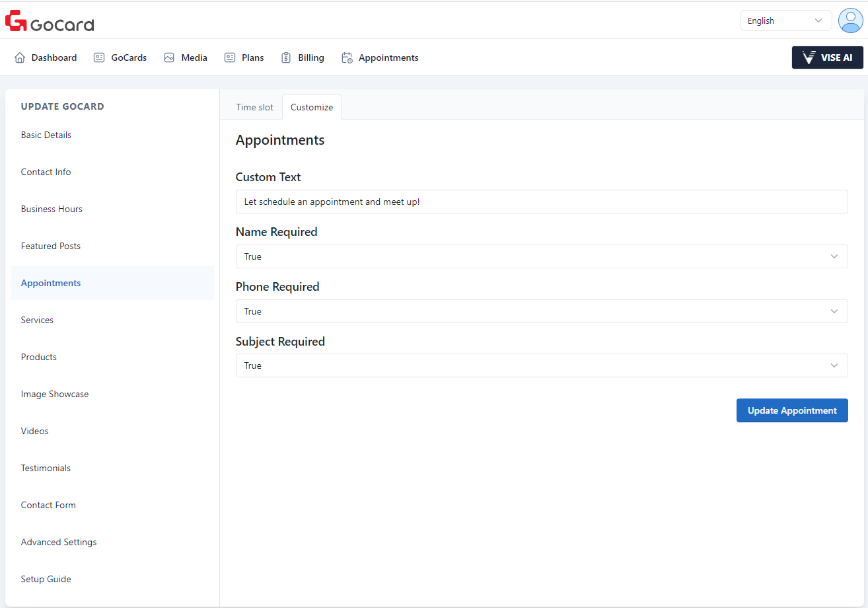This screenshot has width=868, height=608.
Task: Click the Dashboard home icon
Action: tap(20, 57)
